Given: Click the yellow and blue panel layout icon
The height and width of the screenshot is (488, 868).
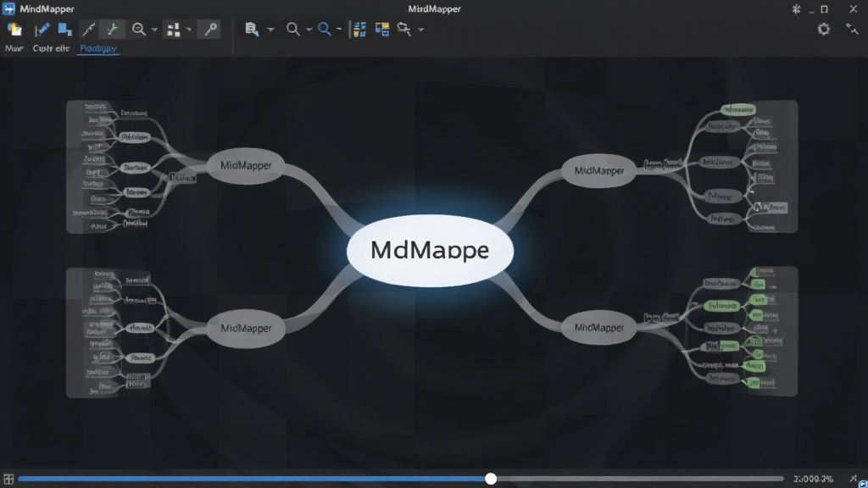Looking at the screenshot, I should tap(382, 30).
